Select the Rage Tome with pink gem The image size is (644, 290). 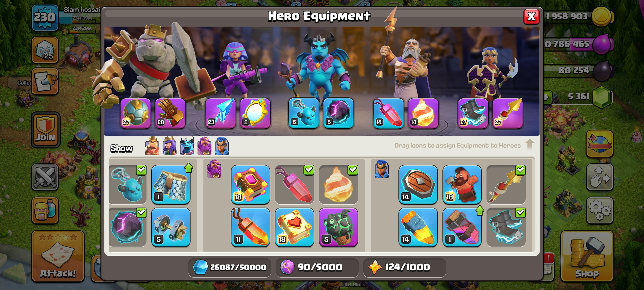[x=250, y=184]
